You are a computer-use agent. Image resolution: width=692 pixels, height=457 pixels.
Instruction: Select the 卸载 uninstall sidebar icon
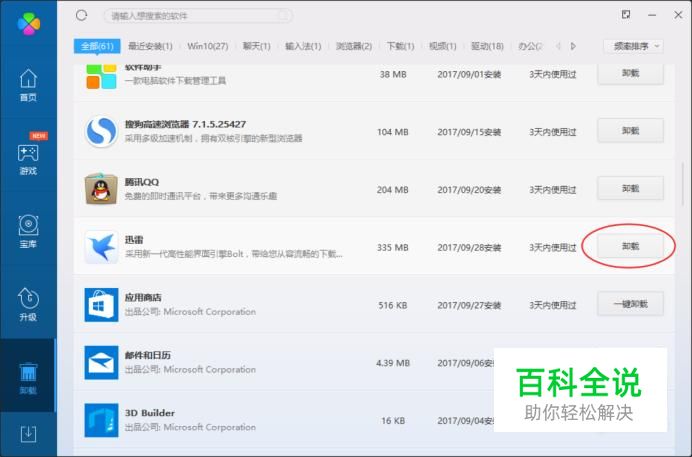click(28, 378)
